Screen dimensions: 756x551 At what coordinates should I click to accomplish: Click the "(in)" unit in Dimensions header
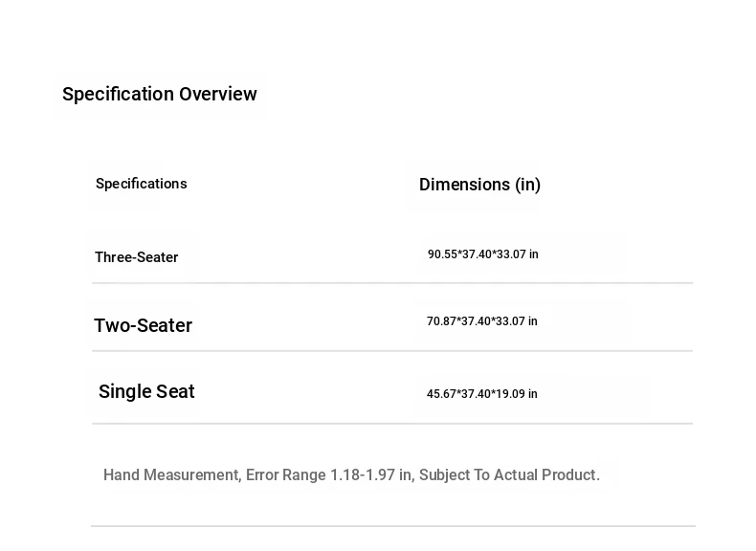pyautogui.click(x=528, y=185)
